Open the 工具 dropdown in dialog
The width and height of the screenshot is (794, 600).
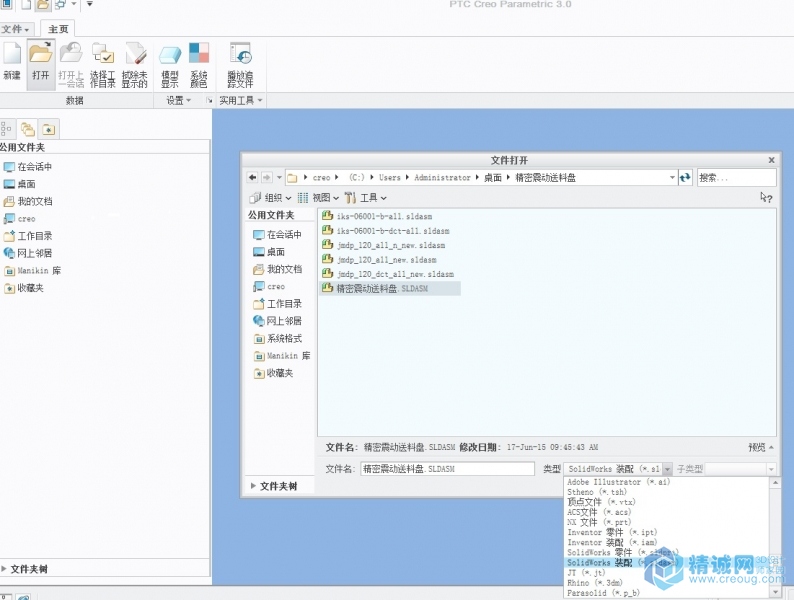(366, 197)
